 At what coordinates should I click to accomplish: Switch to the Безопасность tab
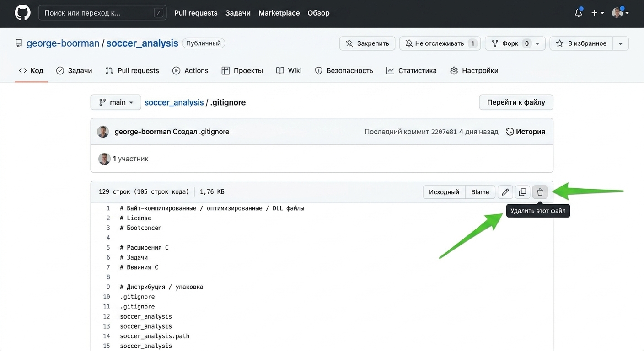click(344, 70)
